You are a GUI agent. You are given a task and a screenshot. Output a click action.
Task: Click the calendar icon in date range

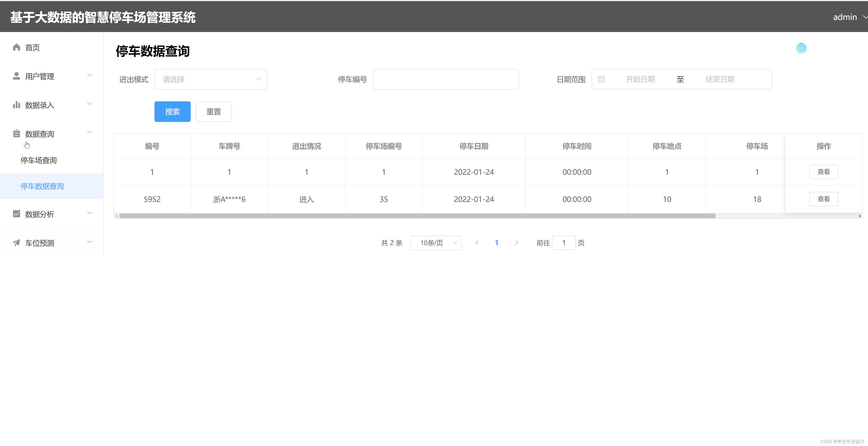tap(601, 79)
